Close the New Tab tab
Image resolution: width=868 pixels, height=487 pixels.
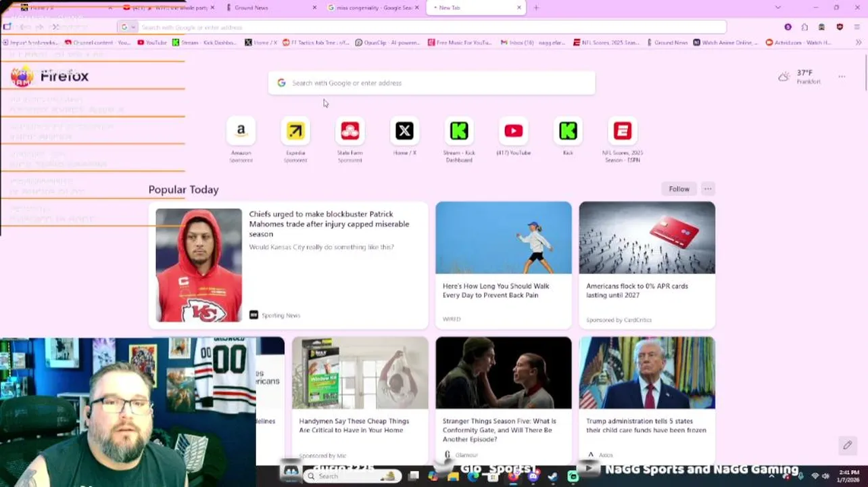pos(519,7)
